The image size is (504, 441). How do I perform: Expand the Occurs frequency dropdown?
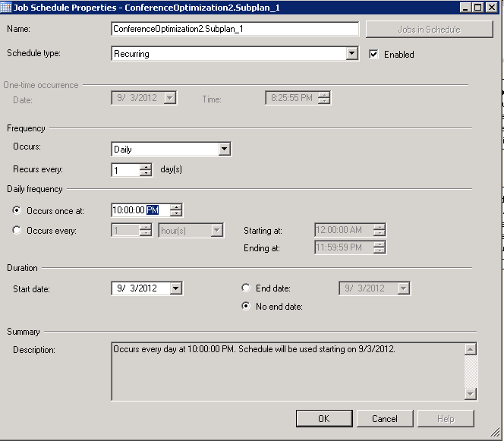(224, 150)
